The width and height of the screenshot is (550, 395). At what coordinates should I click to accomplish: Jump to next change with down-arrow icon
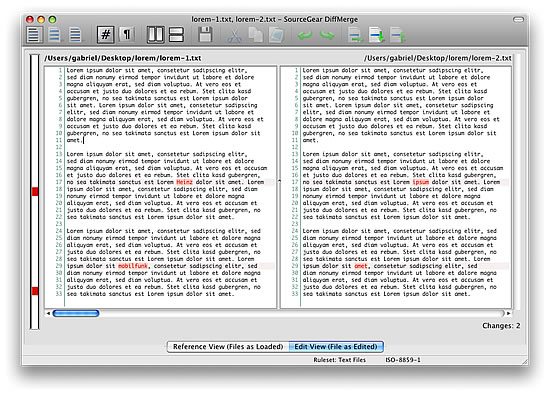click(x=376, y=35)
